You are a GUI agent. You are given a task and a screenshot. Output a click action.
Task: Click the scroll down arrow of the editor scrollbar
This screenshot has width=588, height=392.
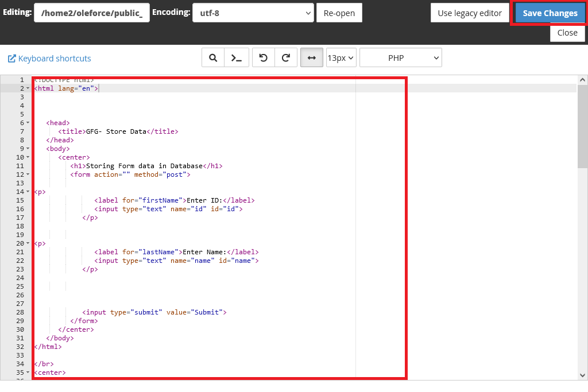click(x=582, y=375)
